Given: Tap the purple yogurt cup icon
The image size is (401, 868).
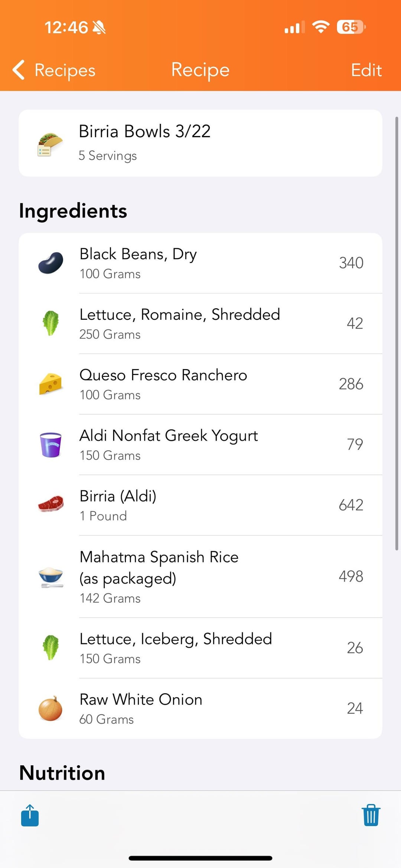Looking at the screenshot, I should click(x=50, y=444).
